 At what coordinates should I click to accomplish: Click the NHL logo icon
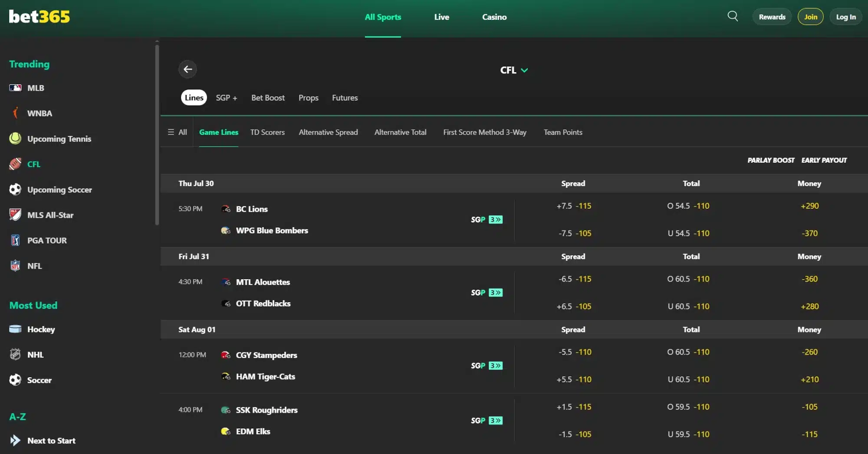click(x=15, y=354)
